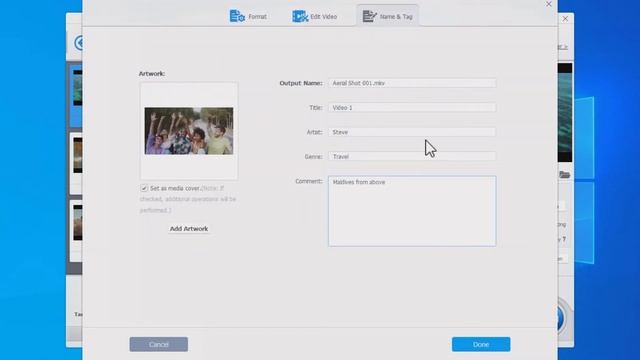Switch to the Format tab
This screenshot has width=640, height=360.
coord(248,16)
